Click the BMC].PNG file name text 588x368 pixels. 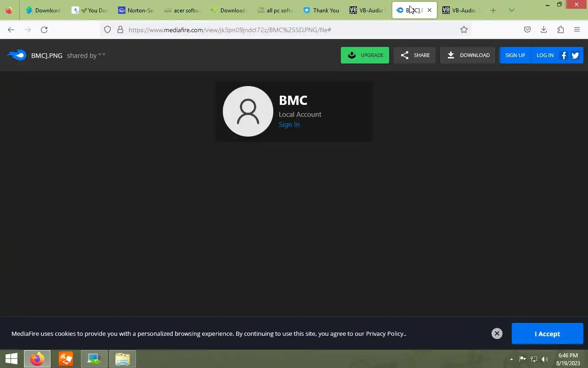pyautogui.click(x=47, y=56)
